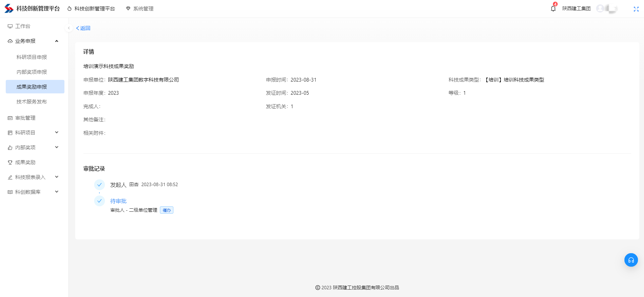
Task: Select 科技创新管理平台 top navigation tab
Action: pyautogui.click(x=91, y=9)
